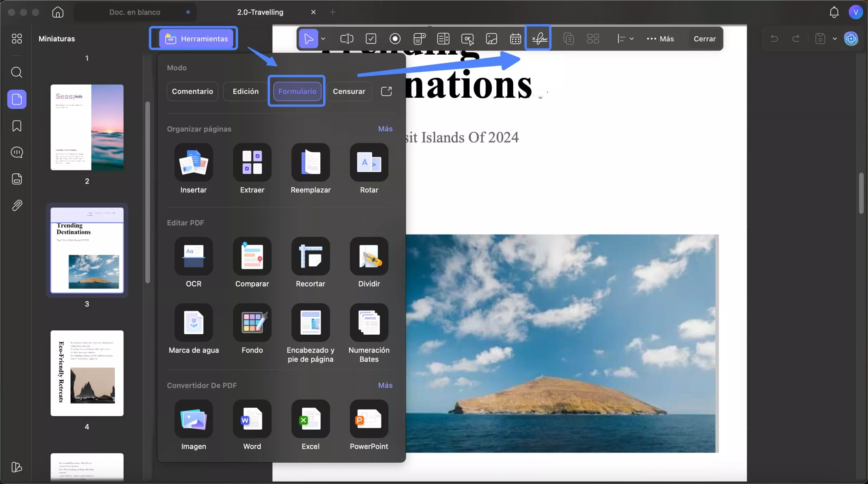Click the thumbnails panel scrollbar
The width and height of the screenshot is (868, 484).
pos(147,192)
